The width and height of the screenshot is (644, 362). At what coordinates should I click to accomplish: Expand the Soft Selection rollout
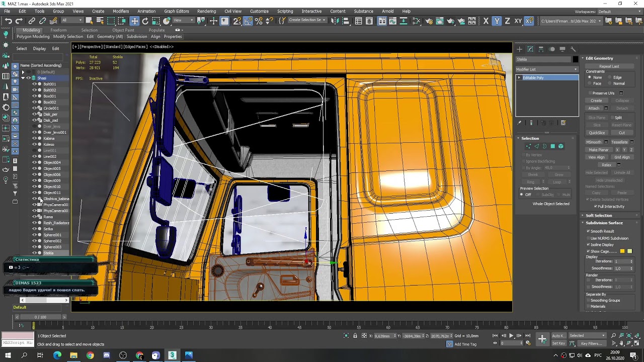599,216
